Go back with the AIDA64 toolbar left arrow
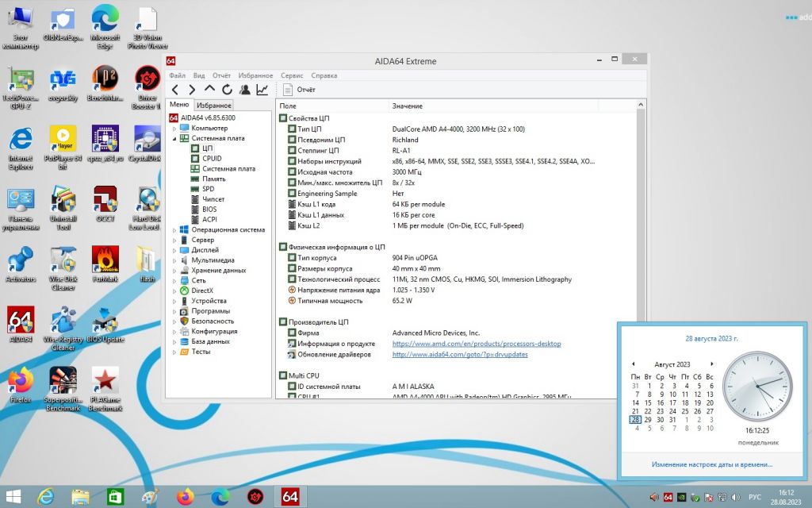Viewport: 812px width, 508px height. pyautogui.click(x=175, y=90)
